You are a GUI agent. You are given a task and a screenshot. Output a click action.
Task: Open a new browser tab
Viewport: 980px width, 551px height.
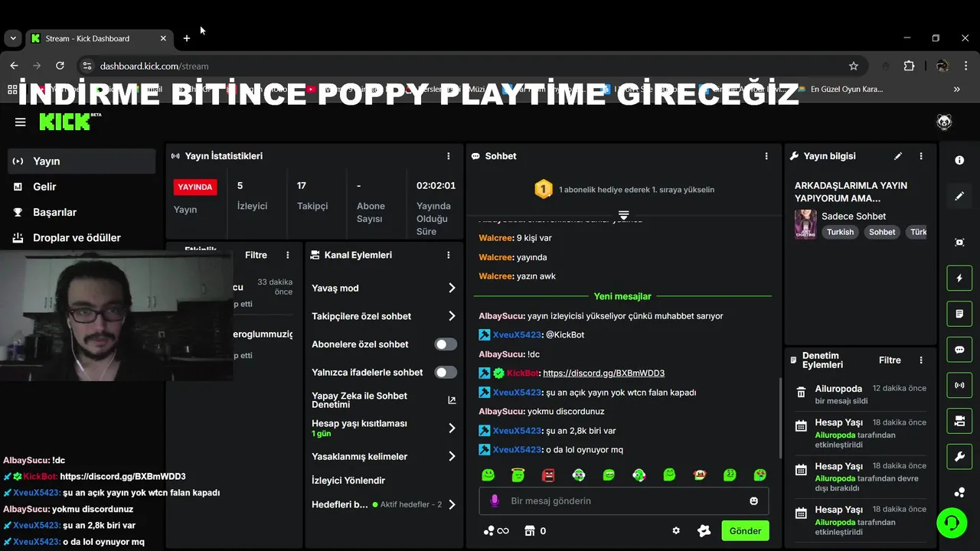point(187,38)
